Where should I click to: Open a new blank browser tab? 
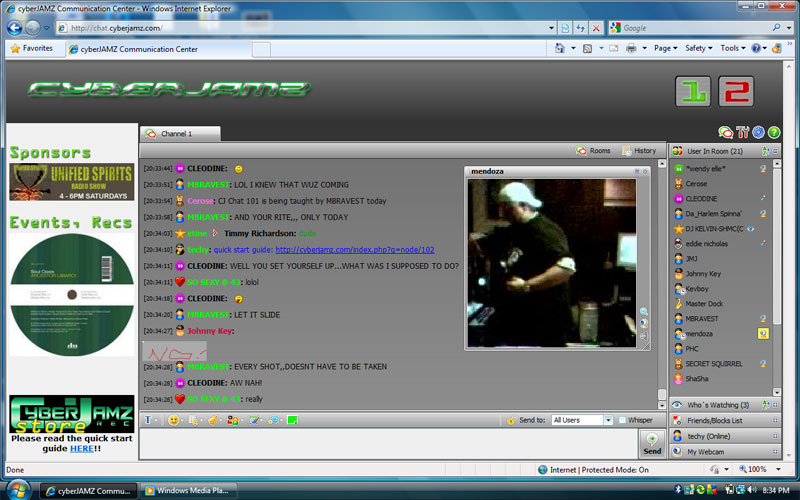pos(261,49)
